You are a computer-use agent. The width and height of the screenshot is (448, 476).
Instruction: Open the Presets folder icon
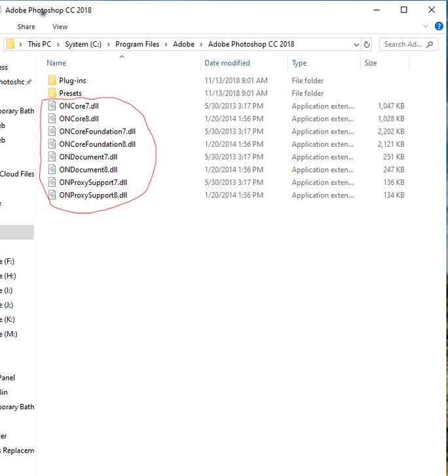point(52,93)
